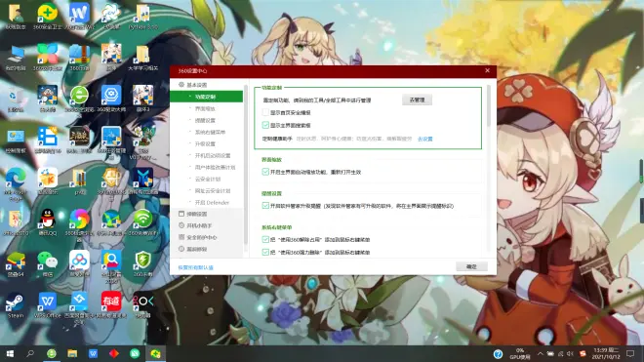Image resolution: width=644 pixels, height=362 pixels.
Task: Expand 弹窗设置 section in sidebar
Action: 207,214
